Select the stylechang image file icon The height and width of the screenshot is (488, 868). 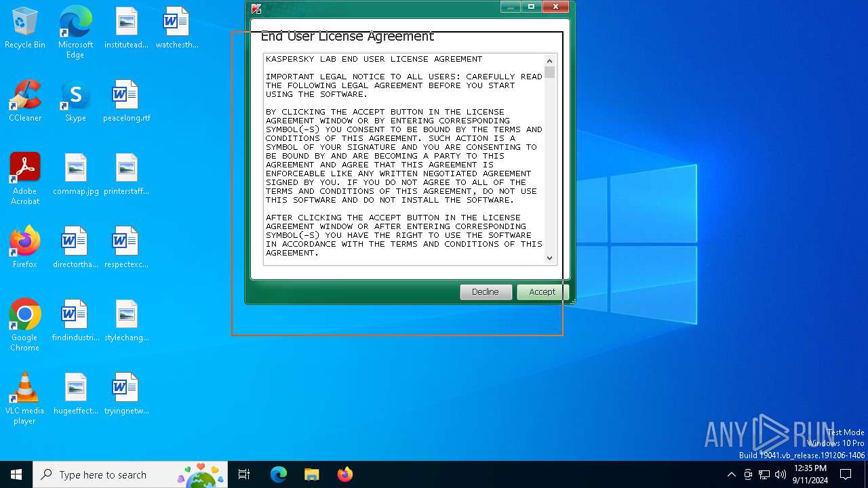click(126, 321)
